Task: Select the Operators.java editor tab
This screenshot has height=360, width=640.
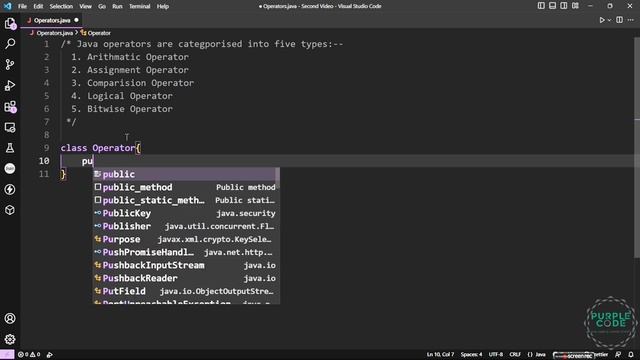Action: [52, 20]
